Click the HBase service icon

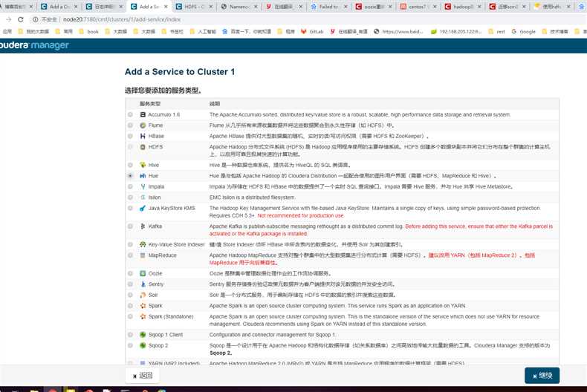(143, 136)
